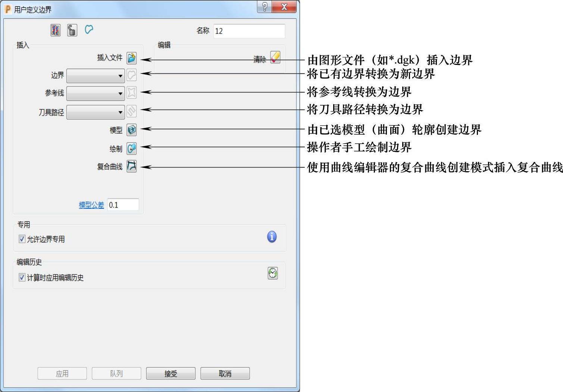563x392 pixels.
Task: Click the blue info icon in 专用 section
Action: pos(272,237)
